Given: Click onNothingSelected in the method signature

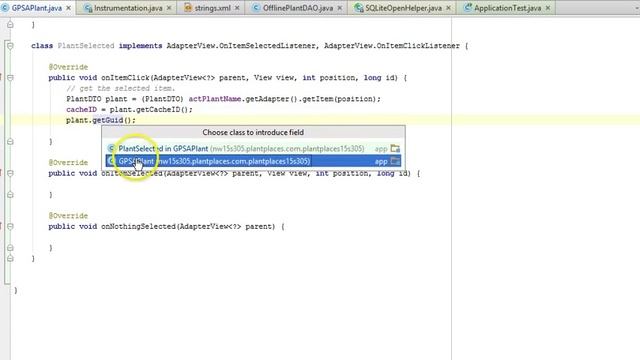Looking at the screenshot, I should (138, 226).
